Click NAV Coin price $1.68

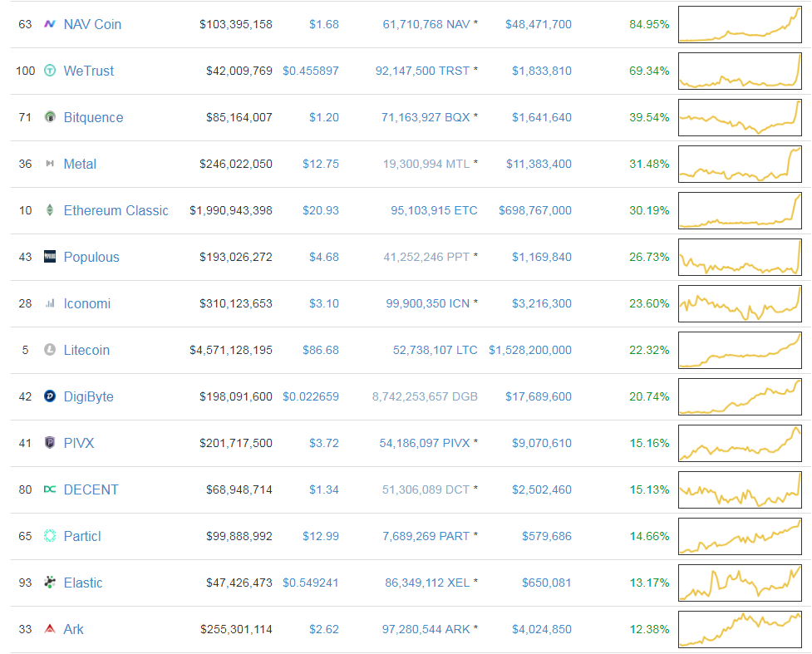point(324,24)
